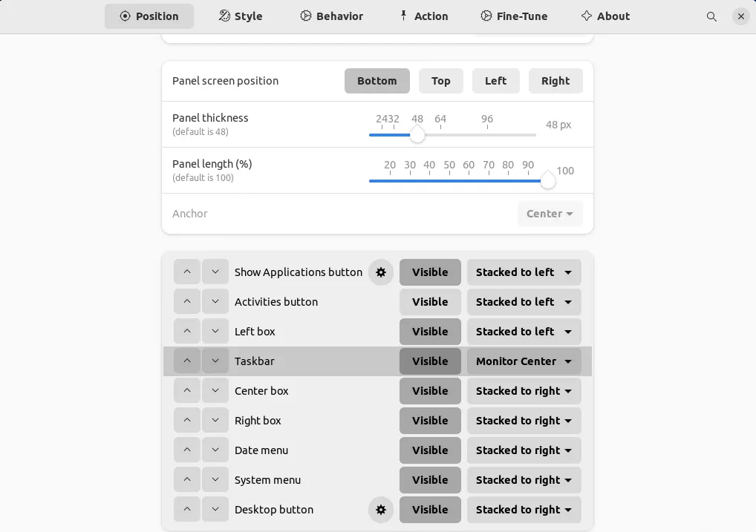Open the Anchor dropdown set to Center
Screen dimensions: 756x532
click(550, 214)
